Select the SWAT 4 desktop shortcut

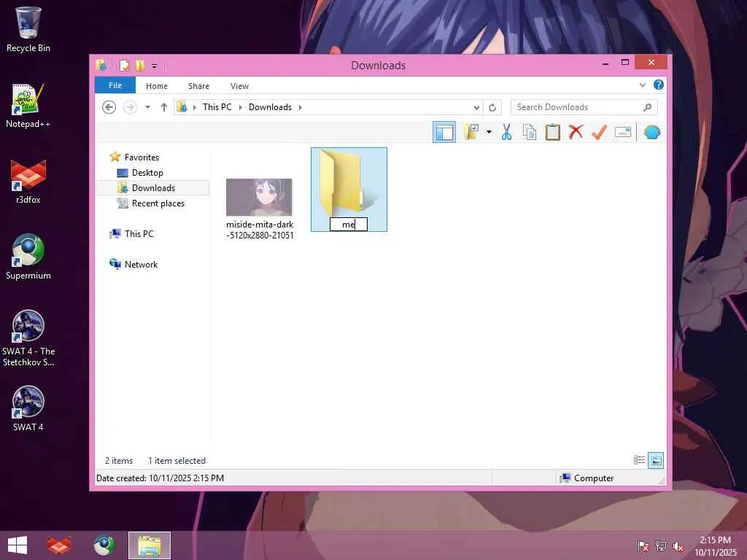click(x=28, y=408)
